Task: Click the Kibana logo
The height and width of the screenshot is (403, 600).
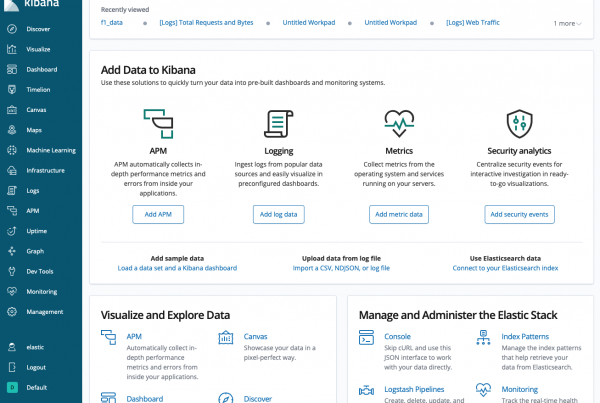Action: click(11, 5)
